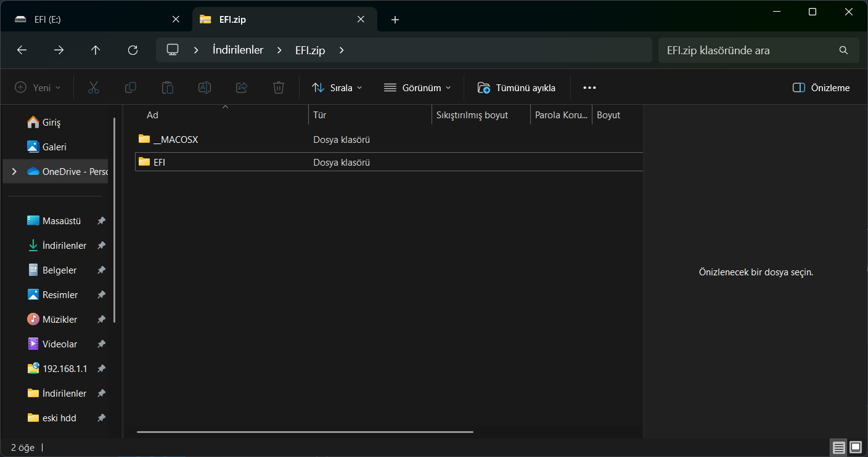Go up one folder level arrow
Image resolution: width=868 pixels, height=457 pixels.
96,51
